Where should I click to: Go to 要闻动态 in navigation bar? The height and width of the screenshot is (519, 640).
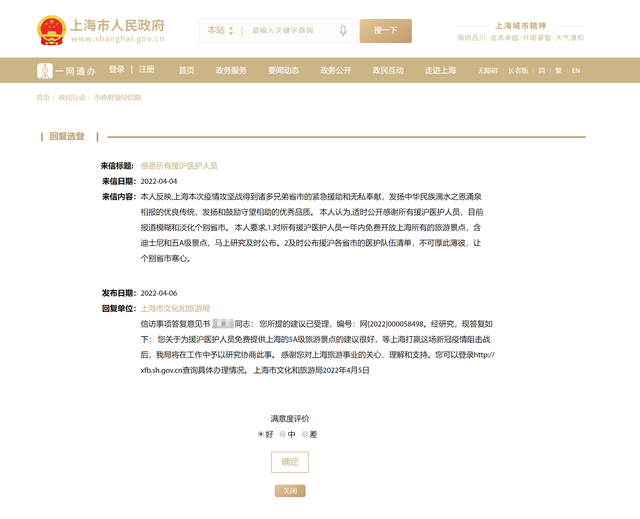(283, 71)
